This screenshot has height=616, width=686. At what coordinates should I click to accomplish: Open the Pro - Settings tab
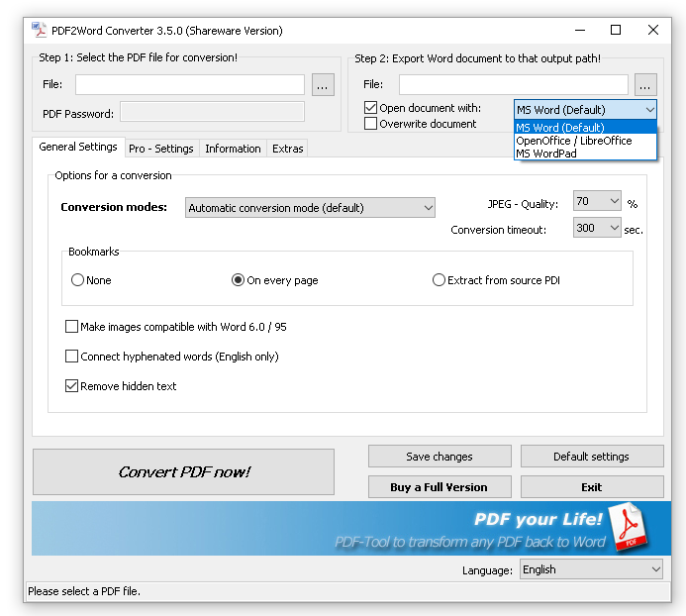[x=161, y=149]
